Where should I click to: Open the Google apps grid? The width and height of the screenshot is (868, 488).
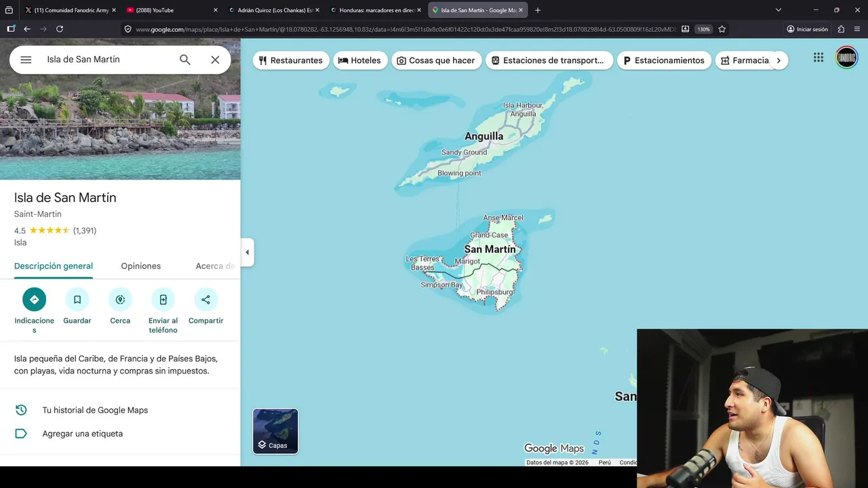click(818, 58)
